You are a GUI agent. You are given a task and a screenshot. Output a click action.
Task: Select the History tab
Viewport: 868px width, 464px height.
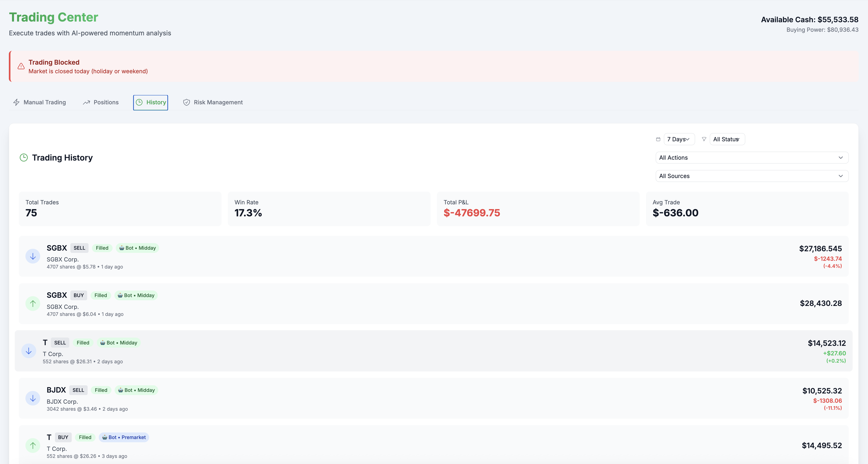(151, 102)
